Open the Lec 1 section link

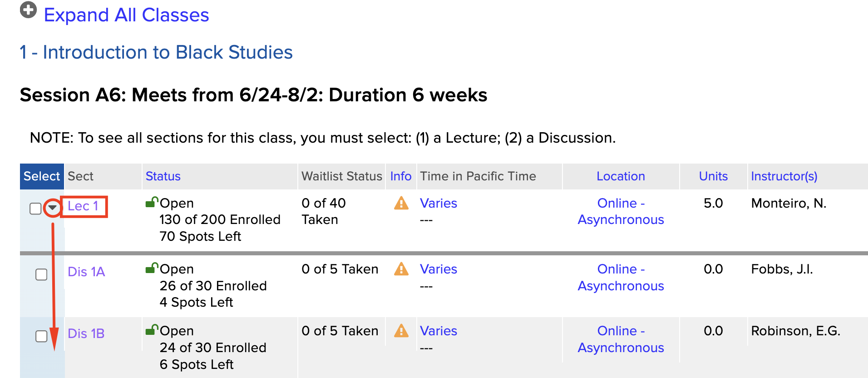[x=83, y=206]
